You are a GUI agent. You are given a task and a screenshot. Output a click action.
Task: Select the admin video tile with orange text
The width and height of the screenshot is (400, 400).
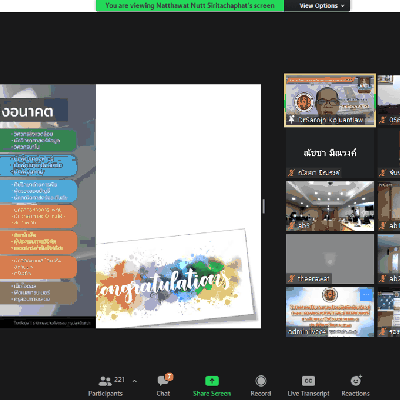pyautogui.click(x=330, y=312)
